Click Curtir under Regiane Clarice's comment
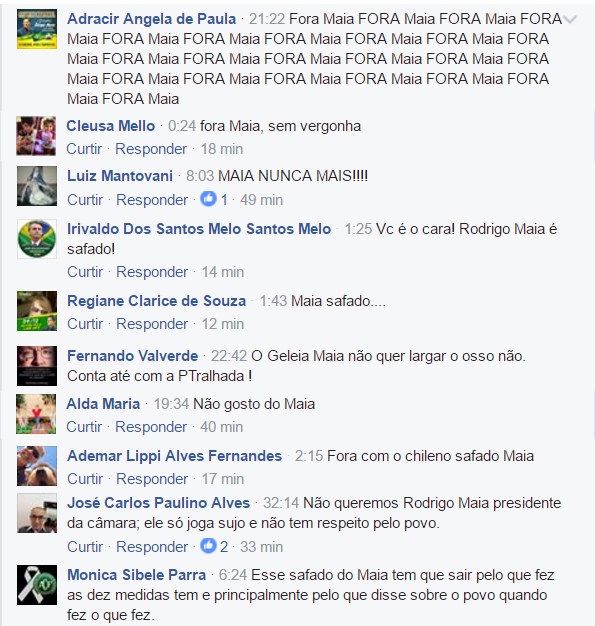The width and height of the screenshot is (595, 626). tap(85, 324)
